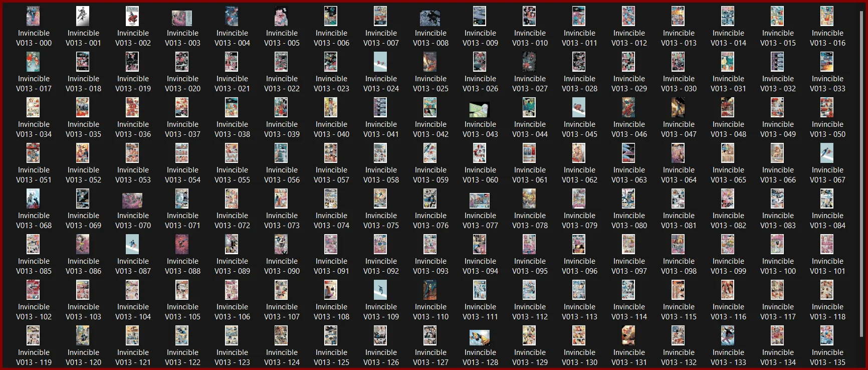
Task: Click the Invincible V013 - 031 thumbnail
Action: [728, 62]
